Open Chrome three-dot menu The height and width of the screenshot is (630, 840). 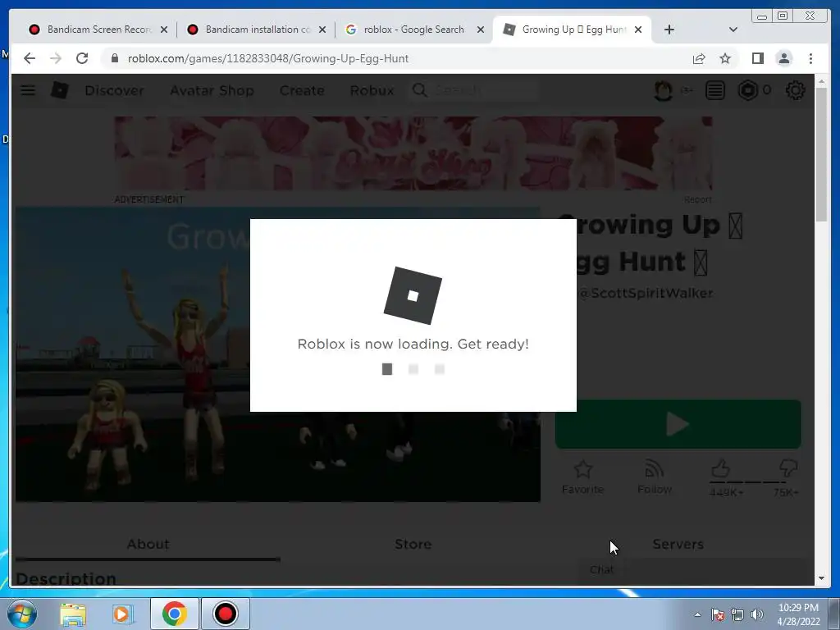click(x=810, y=58)
